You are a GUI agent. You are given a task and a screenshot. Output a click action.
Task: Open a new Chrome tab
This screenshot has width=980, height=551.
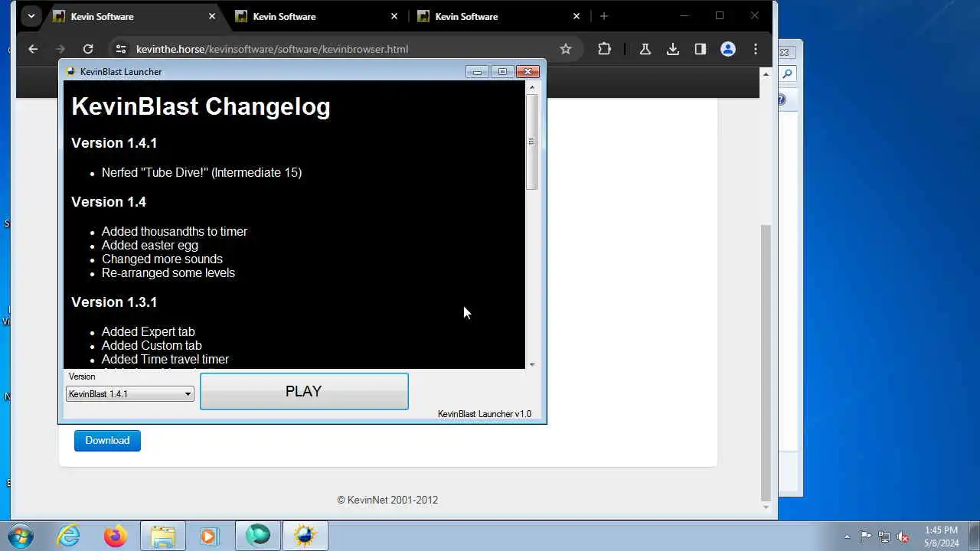(604, 16)
